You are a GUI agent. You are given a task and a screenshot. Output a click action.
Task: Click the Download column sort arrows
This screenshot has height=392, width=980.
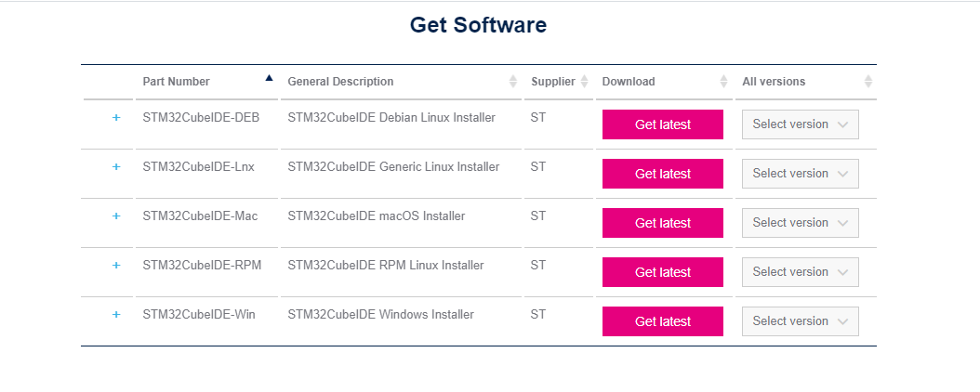[723, 81]
